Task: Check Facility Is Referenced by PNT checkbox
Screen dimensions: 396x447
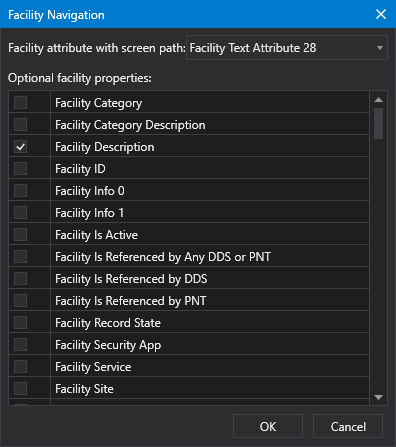Action: pos(20,301)
